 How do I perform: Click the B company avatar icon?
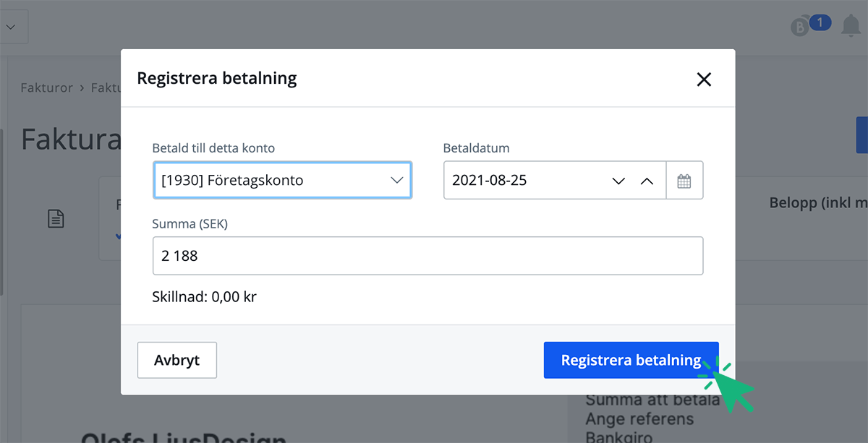[x=798, y=24]
